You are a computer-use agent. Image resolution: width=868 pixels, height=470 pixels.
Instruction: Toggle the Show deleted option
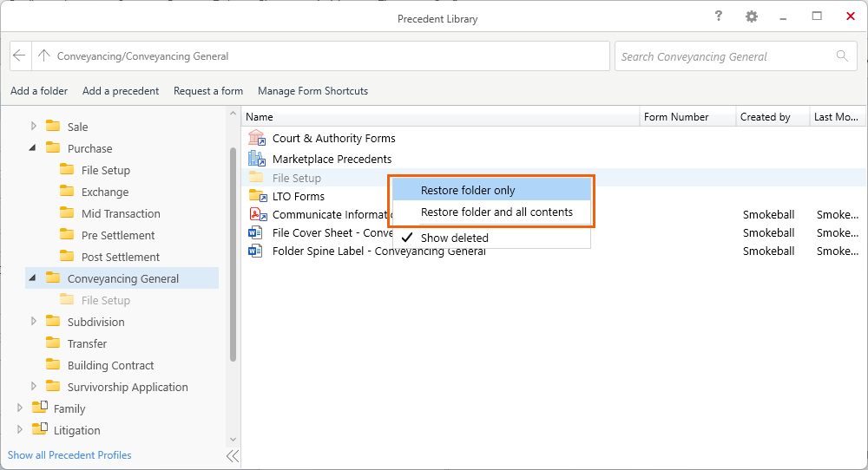click(x=454, y=238)
